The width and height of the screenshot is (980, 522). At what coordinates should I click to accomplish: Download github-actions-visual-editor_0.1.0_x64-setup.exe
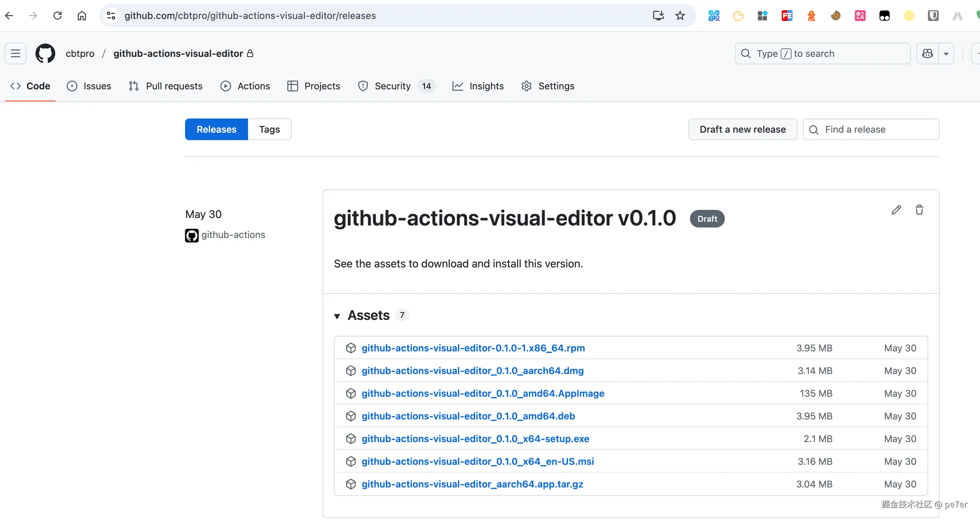tap(475, 439)
